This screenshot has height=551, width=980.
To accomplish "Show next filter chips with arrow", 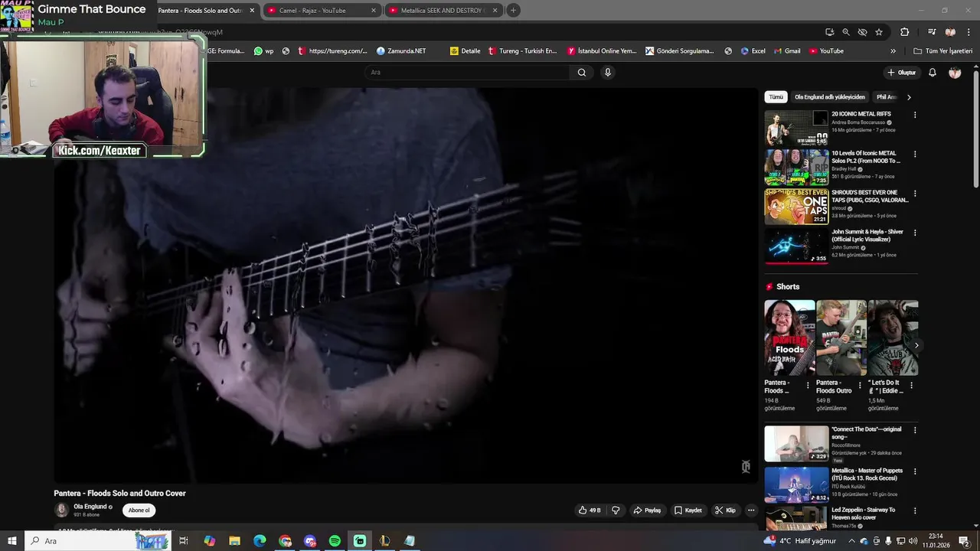I will click(909, 97).
